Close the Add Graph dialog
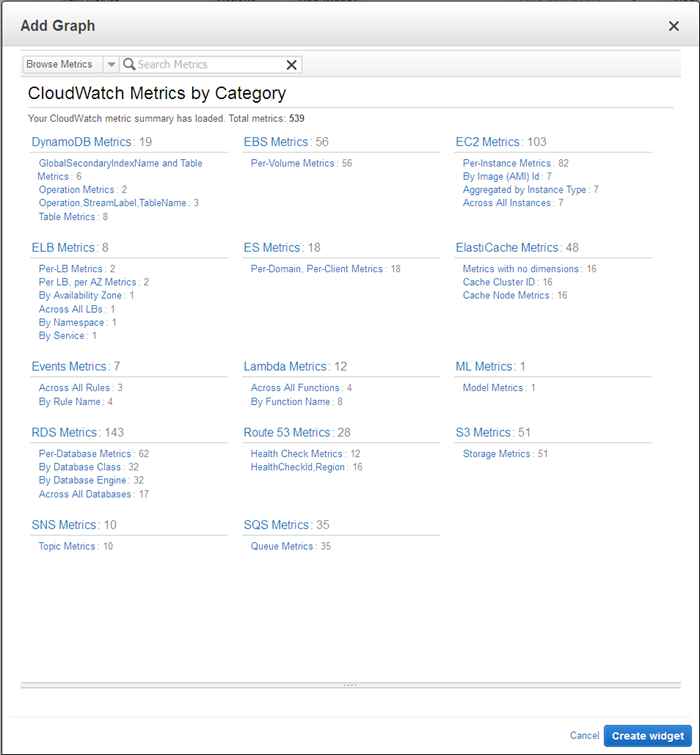This screenshot has height=755, width=700. coord(674,26)
